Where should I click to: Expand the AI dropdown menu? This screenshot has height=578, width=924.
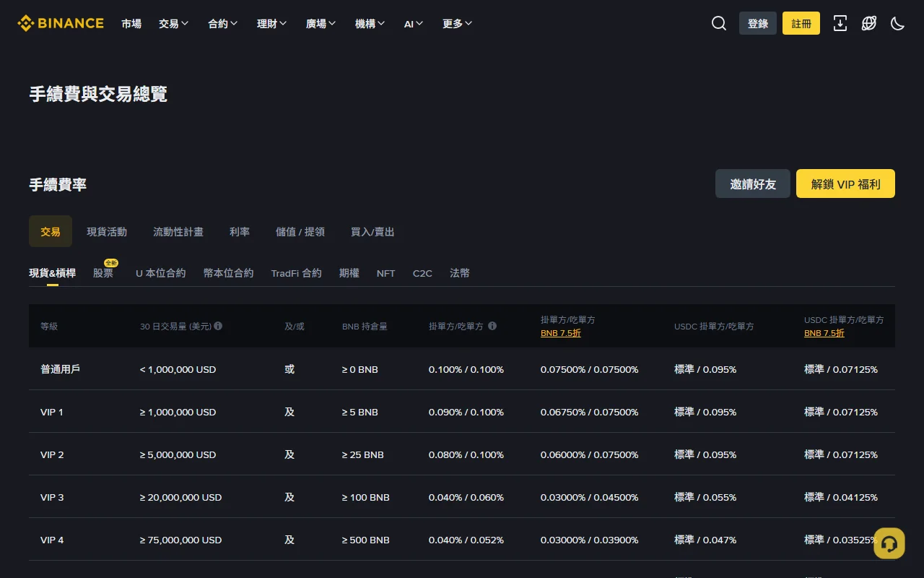[414, 23]
